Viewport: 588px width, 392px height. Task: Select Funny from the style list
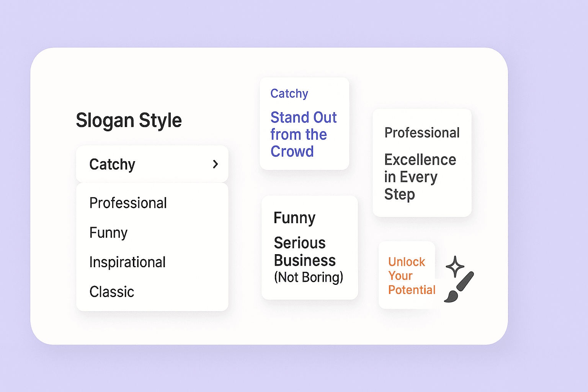tap(108, 232)
